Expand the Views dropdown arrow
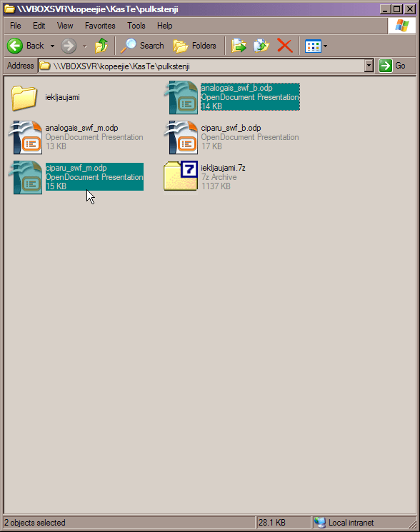 click(325, 46)
